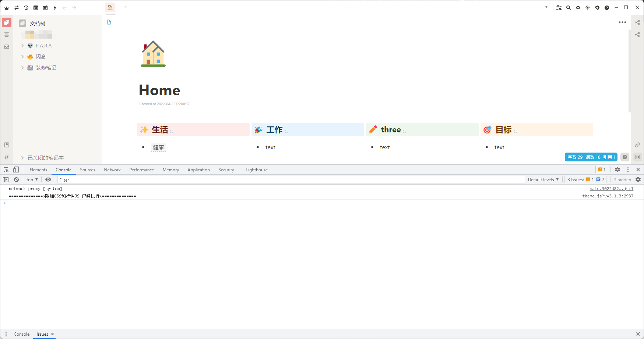Screen dimensions: 644x339
Task: Open the inbox dock icon
Action: pos(7,47)
